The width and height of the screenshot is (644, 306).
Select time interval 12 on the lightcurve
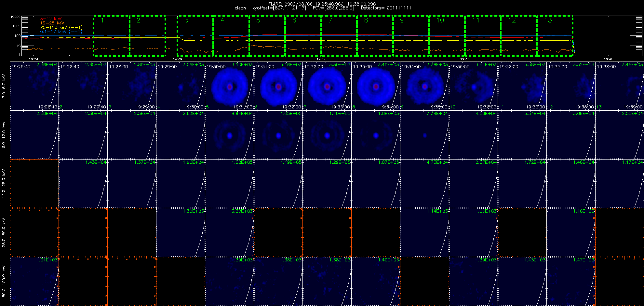(x=519, y=36)
